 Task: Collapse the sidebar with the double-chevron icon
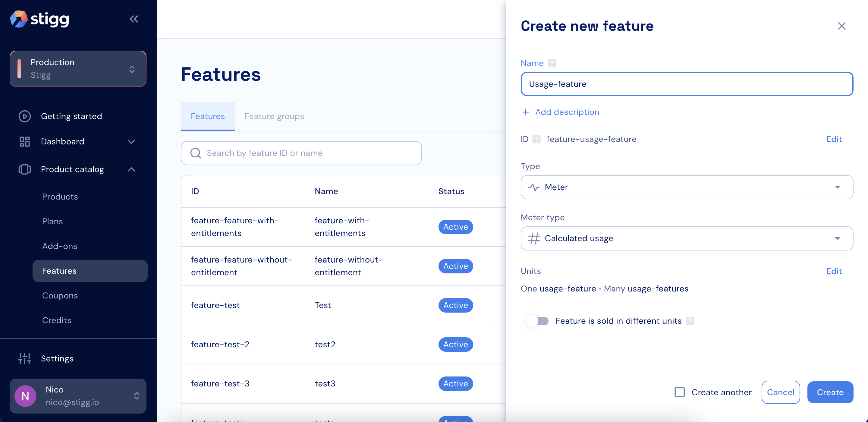[134, 19]
